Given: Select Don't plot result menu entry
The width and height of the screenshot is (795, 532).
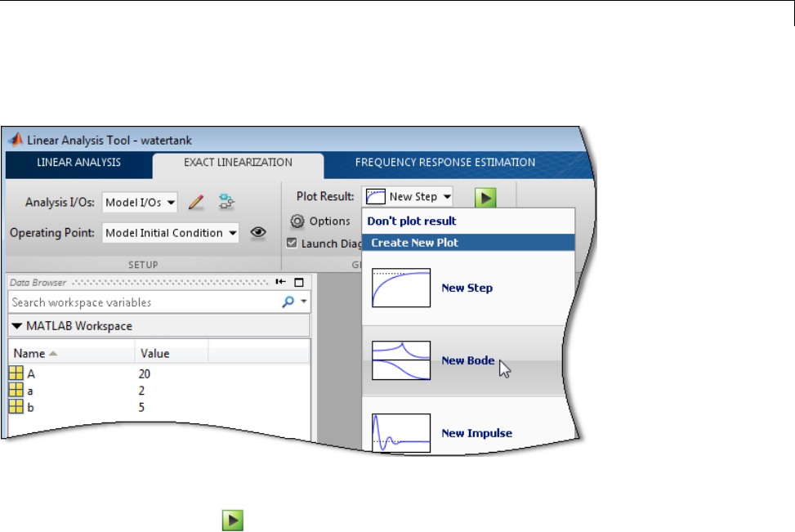Looking at the screenshot, I should click(x=412, y=221).
